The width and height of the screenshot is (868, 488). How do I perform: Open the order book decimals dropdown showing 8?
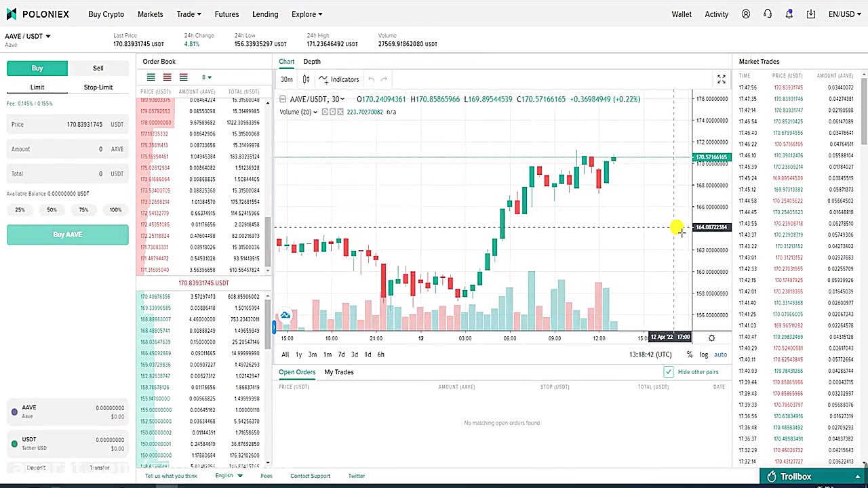point(206,77)
